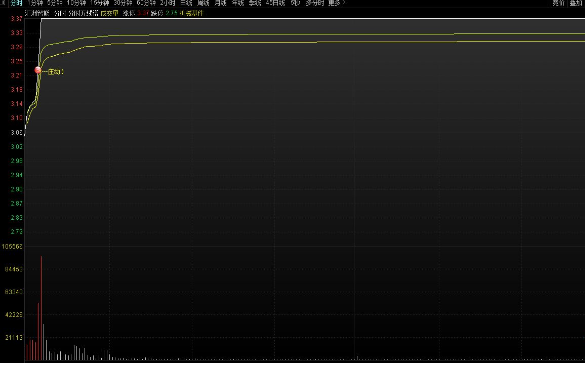Click the tallest red volume bar
The width and height of the screenshot is (585, 365).
tap(41, 308)
